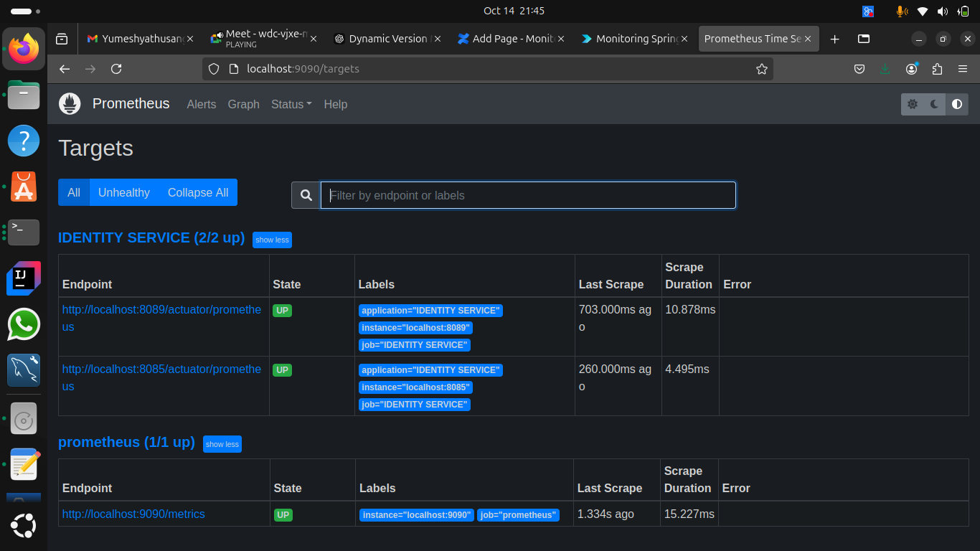The width and height of the screenshot is (980, 551).
Task: Click prometheus (1/1 up) heading
Action: tap(126, 442)
